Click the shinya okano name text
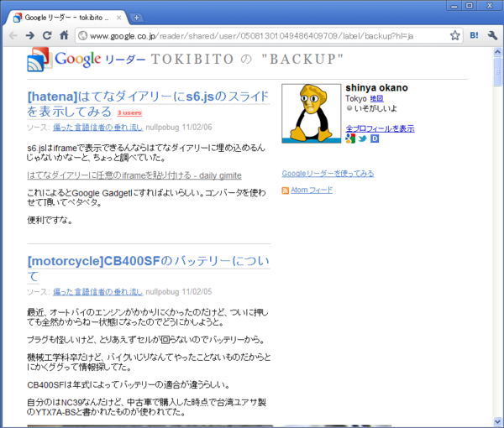Viewport: 504px width, 428px height. point(376,87)
